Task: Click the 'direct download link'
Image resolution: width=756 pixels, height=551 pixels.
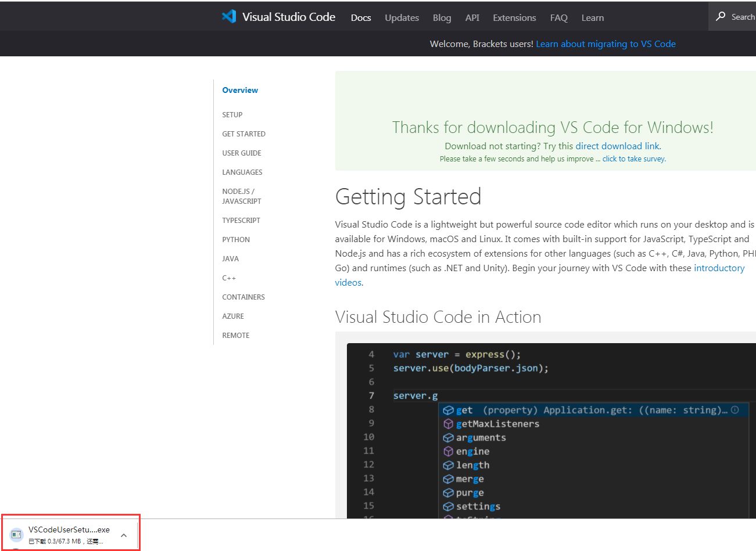Action: (618, 146)
